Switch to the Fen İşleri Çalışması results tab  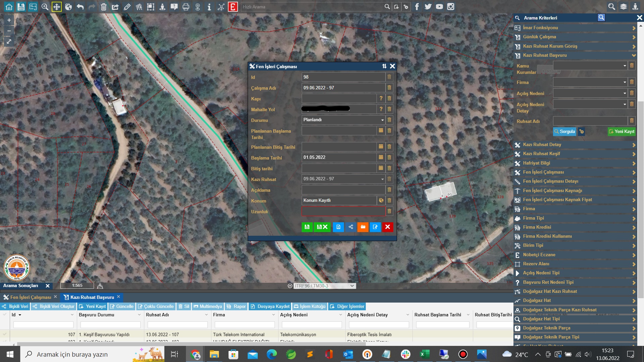(x=30, y=297)
